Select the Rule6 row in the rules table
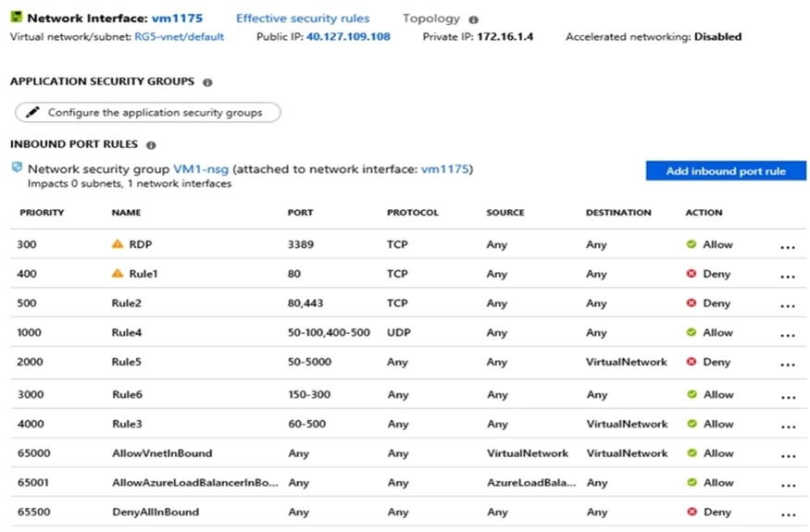Viewport: 810px width, 532px height. click(408, 394)
